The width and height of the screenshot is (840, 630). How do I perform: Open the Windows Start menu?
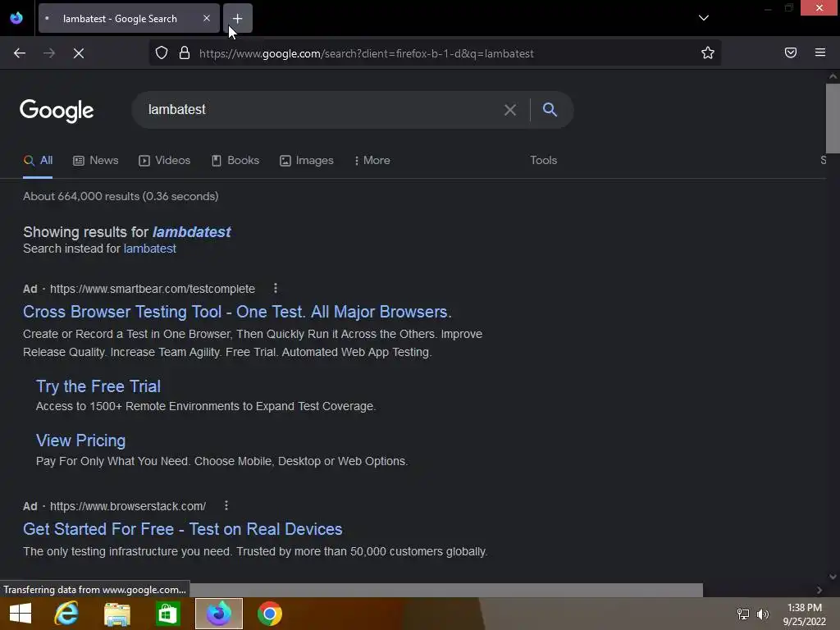point(21,614)
